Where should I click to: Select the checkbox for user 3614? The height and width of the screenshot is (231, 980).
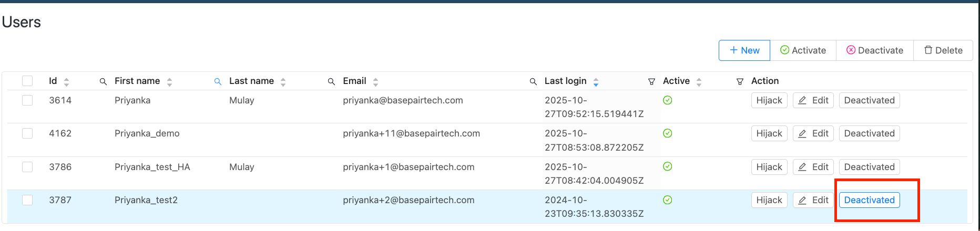click(x=27, y=100)
